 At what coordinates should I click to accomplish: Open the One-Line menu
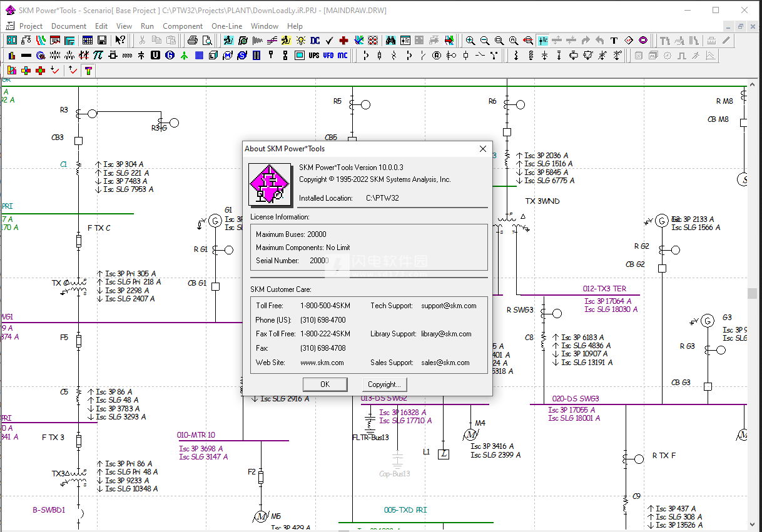point(227,26)
